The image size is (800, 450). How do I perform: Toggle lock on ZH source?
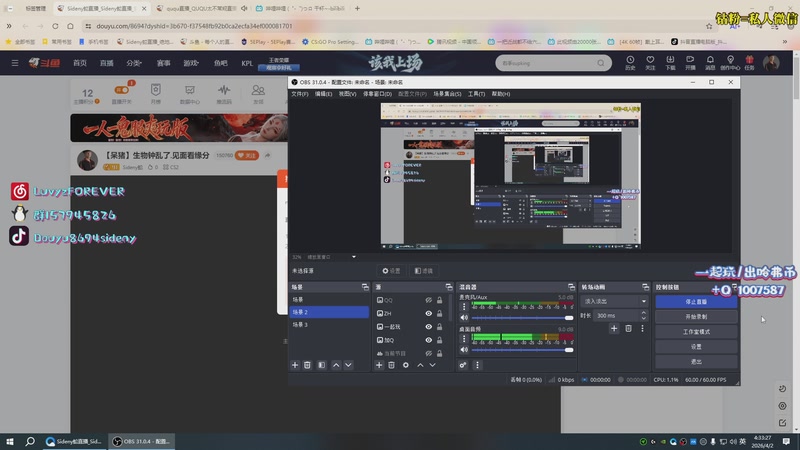(439, 313)
